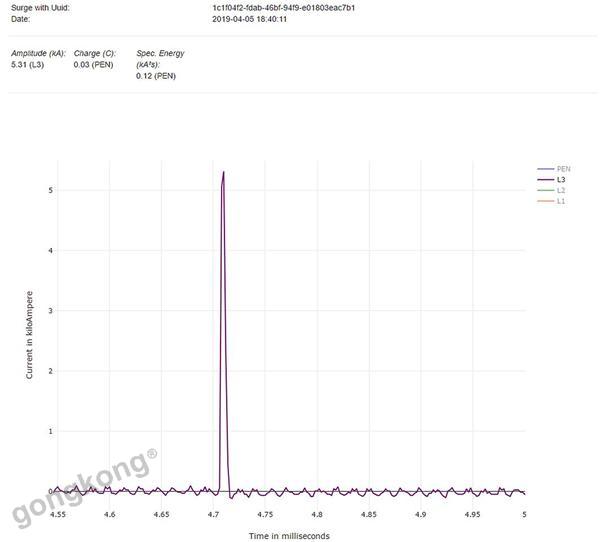Click the 4.55 tick on time axis
Viewport: 600px width, 542px height.
[58, 514]
